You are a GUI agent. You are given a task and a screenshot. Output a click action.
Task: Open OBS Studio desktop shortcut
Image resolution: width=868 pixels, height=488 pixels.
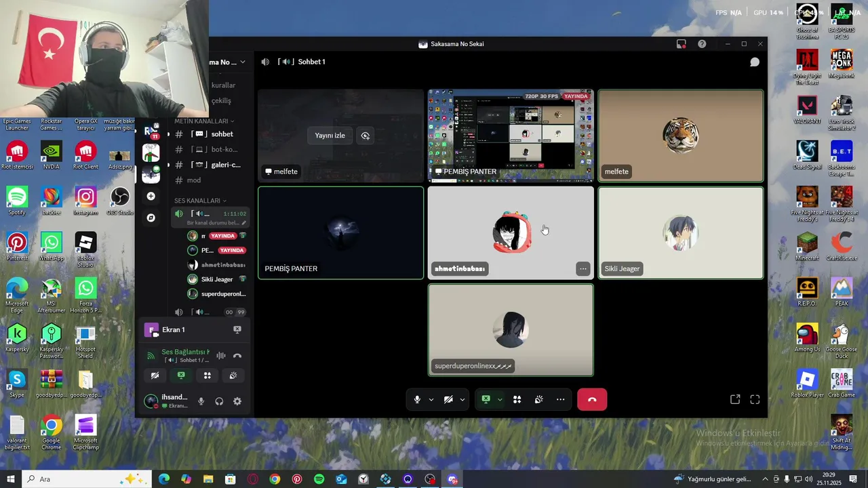point(119,201)
